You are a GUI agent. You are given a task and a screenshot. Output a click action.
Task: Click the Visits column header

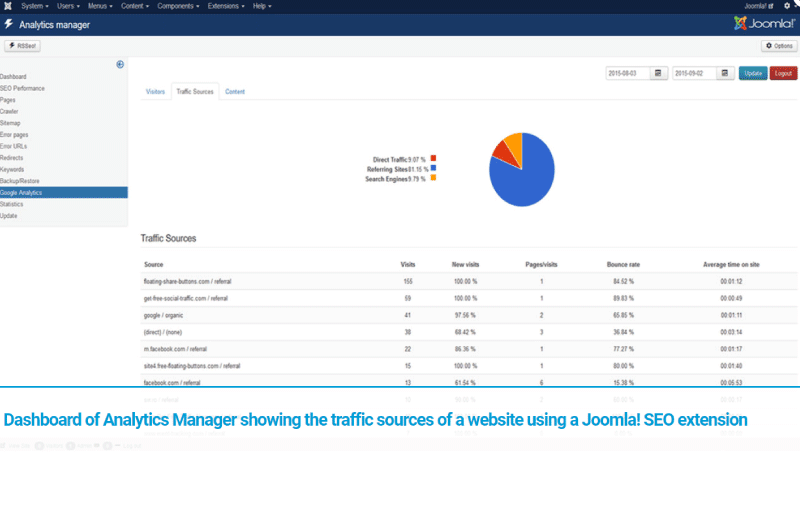pyautogui.click(x=408, y=265)
